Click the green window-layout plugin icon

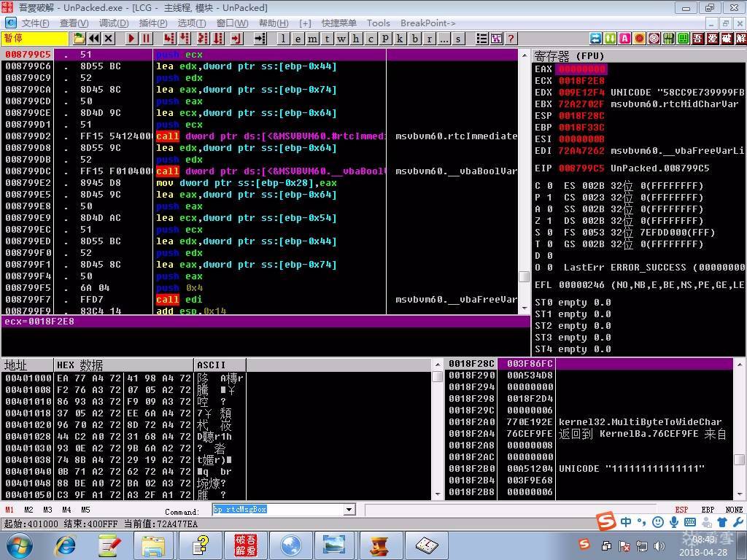pos(683,39)
